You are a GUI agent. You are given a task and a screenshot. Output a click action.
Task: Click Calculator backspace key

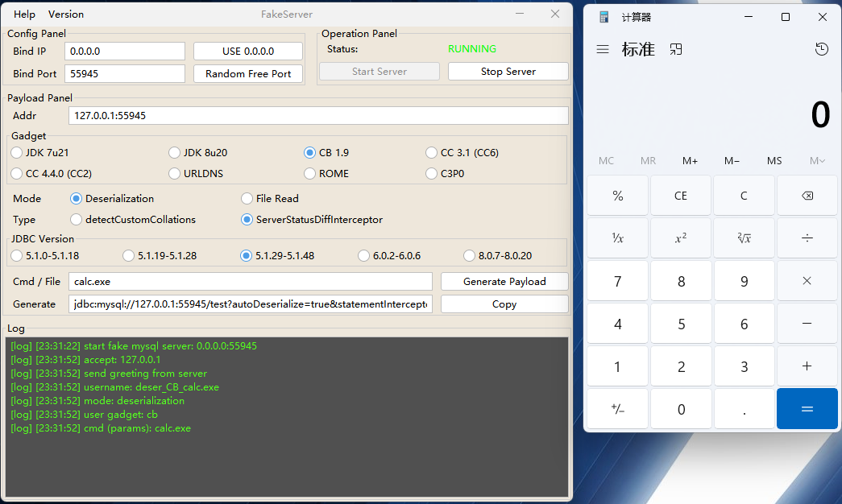tap(807, 196)
